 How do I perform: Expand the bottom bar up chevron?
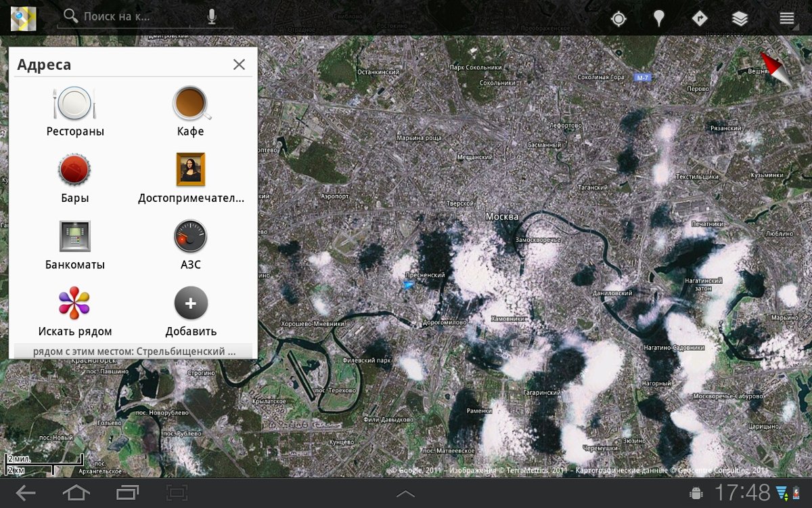coord(405,494)
